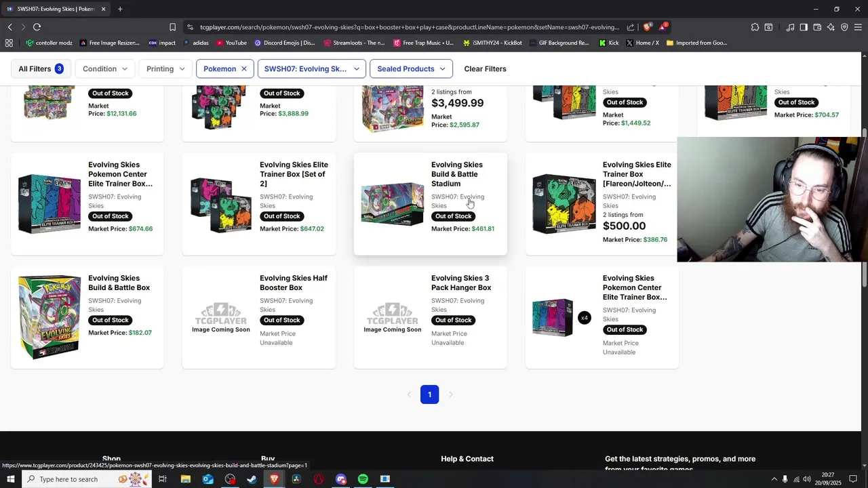
Task: Open File Explorer from the taskbar
Action: pyautogui.click(x=185, y=479)
